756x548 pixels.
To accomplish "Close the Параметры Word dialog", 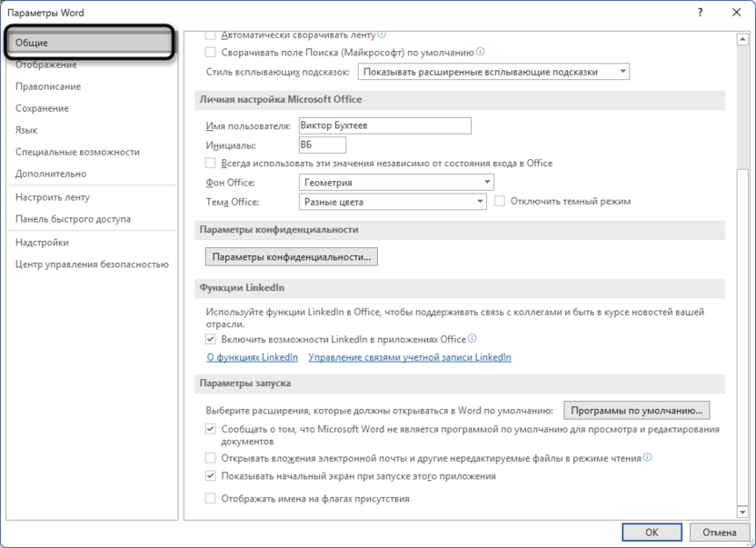I will (x=736, y=13).
